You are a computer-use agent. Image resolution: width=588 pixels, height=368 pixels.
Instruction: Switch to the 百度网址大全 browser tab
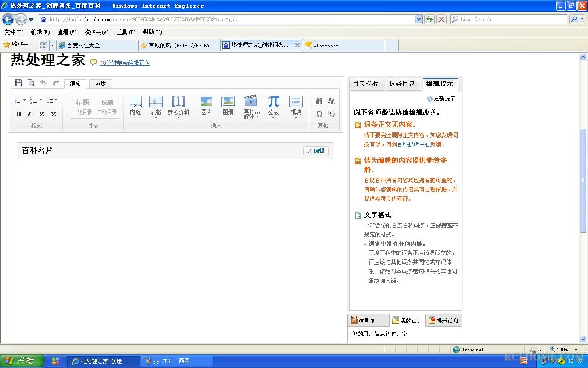[97, 45]
